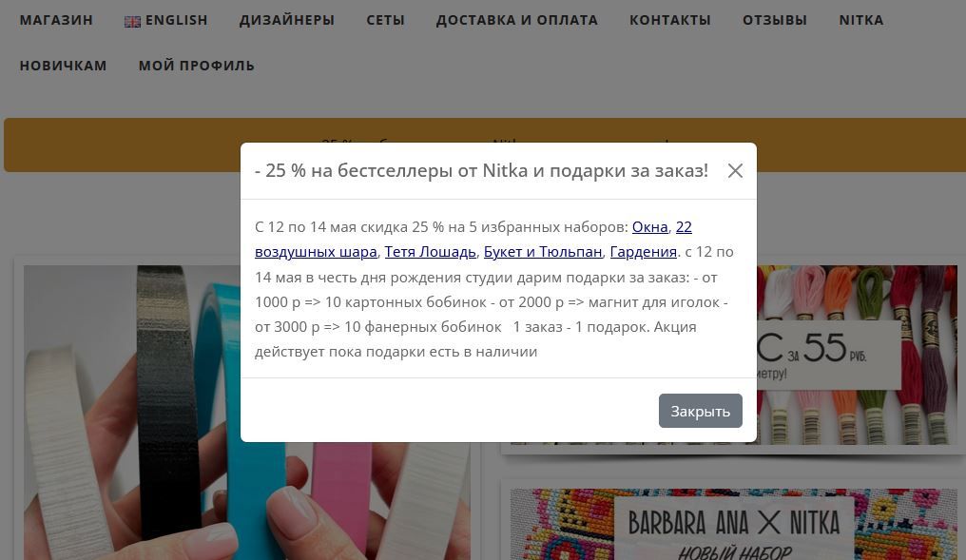
Task: Open Мой профиль page
Action: (197, 66)
